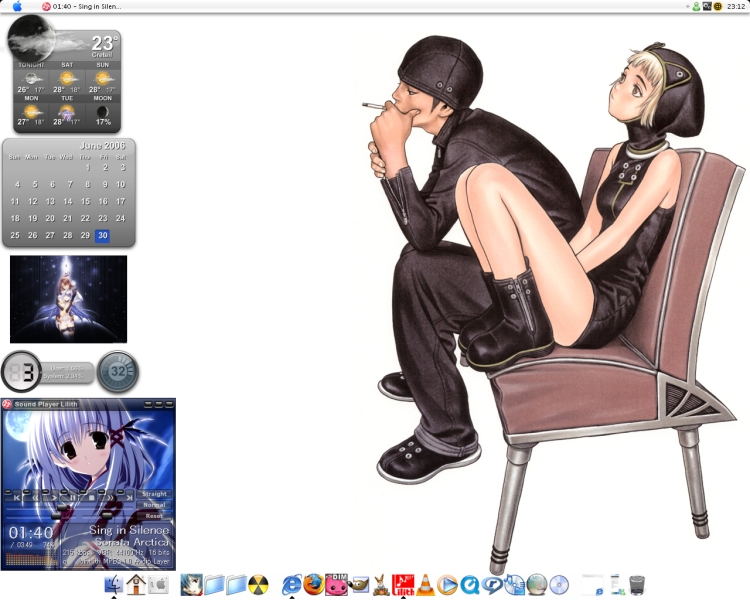Click the lower-left Lilith slider knob
Image resolution: width=750 pixels, height=600 pixels.
(56, 515)
